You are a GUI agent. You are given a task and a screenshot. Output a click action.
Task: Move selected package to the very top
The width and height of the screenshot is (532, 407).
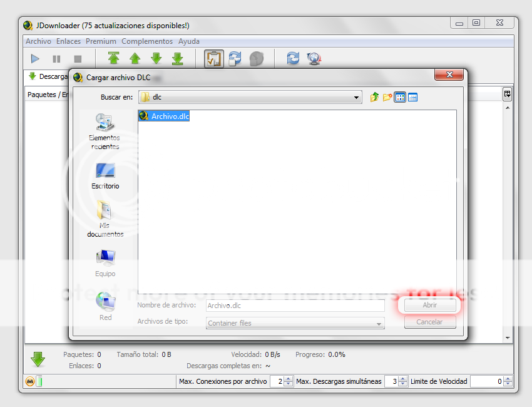(x=113, y=58)
